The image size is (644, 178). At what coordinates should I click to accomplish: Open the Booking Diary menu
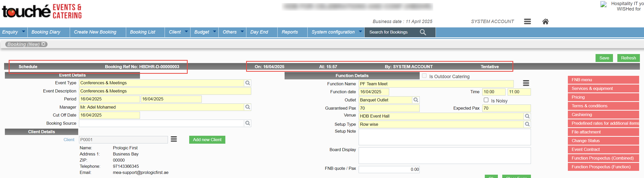point(46,32)
